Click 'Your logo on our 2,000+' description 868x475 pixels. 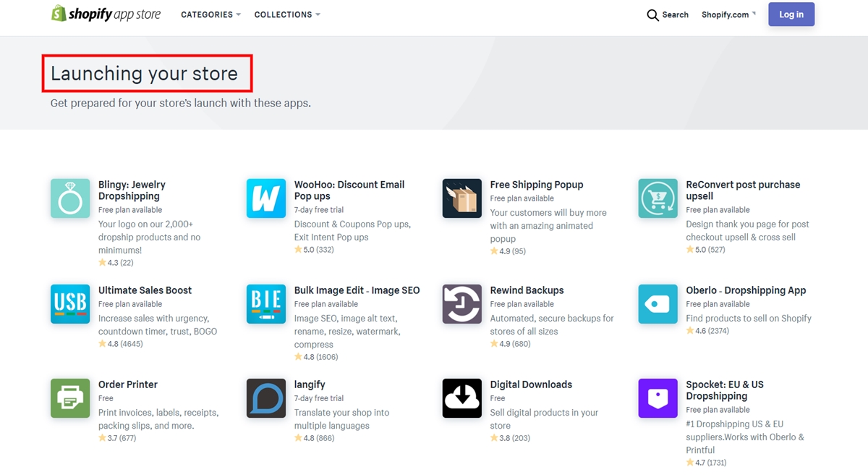point(150,237)
